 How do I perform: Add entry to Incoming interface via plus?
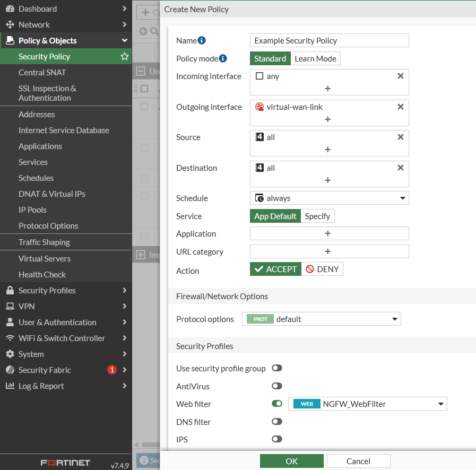[327, 89]
